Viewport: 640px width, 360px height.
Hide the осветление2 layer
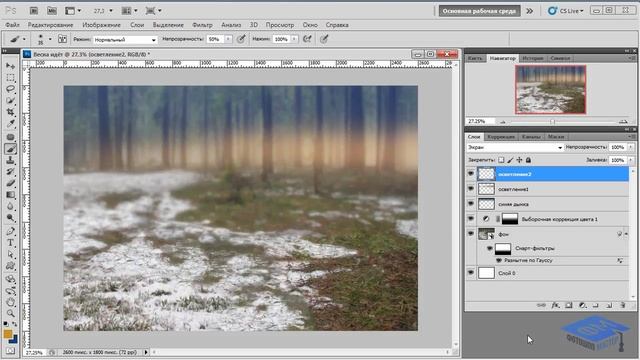coord(471,174)
